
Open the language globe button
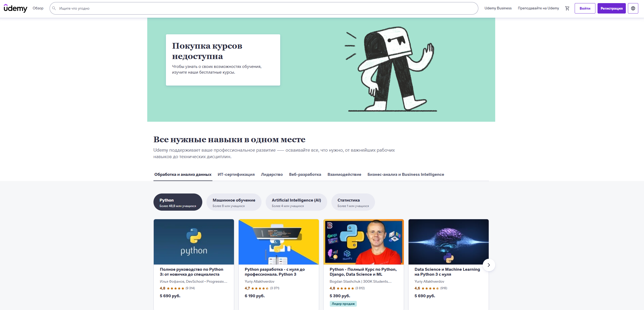coord(633,8)
